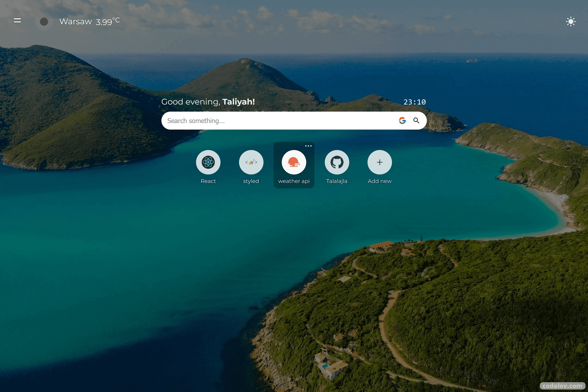Expand the three-dots options on weather api
The height and width of the screenshot is (392, 588).
click(x=308, y=146)
